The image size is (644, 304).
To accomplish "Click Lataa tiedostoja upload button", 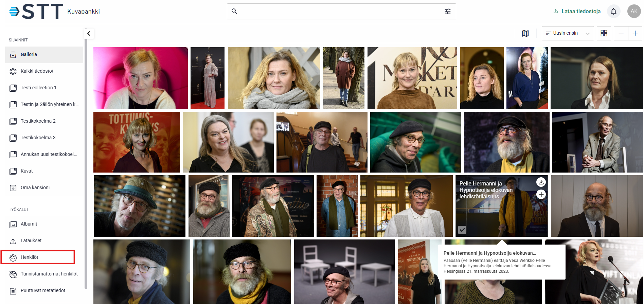I will (x=577, y=11).
